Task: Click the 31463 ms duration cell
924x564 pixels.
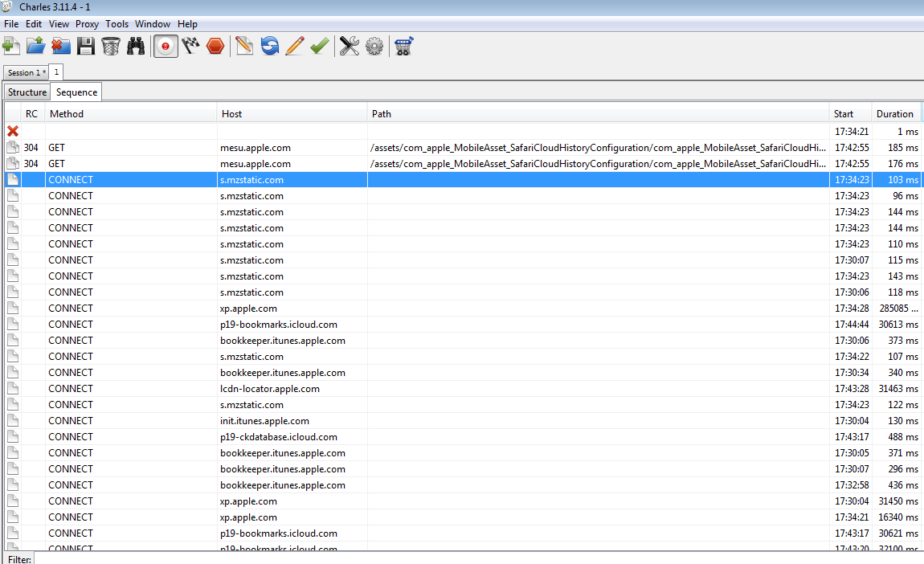Action: point(897,389)
